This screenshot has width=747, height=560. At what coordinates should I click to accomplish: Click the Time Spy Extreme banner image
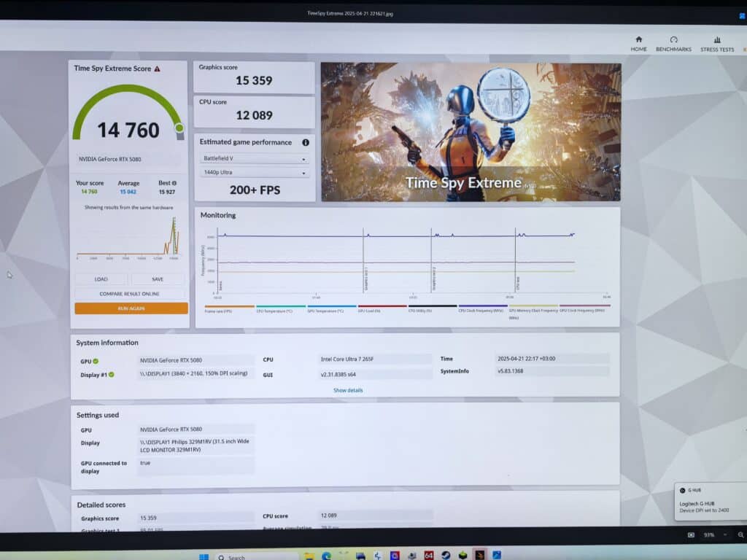click(471, 132)
